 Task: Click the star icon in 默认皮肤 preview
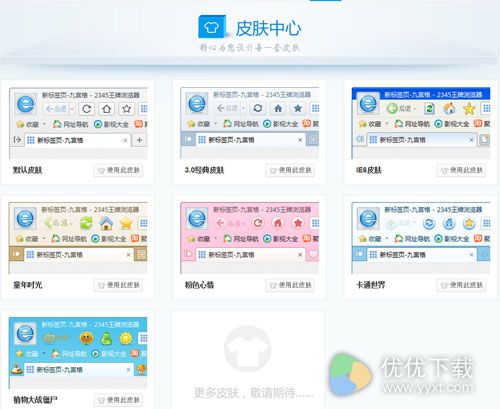tap(126, 109)
